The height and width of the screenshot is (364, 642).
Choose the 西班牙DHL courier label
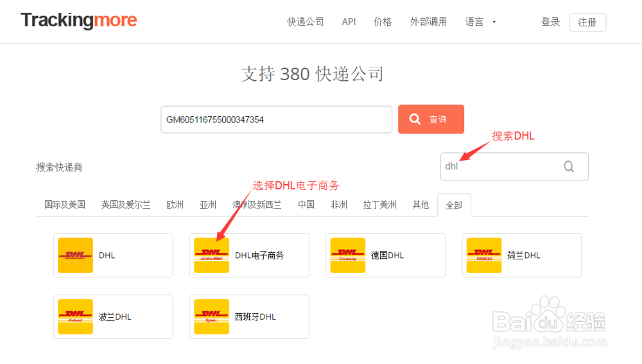255,317
